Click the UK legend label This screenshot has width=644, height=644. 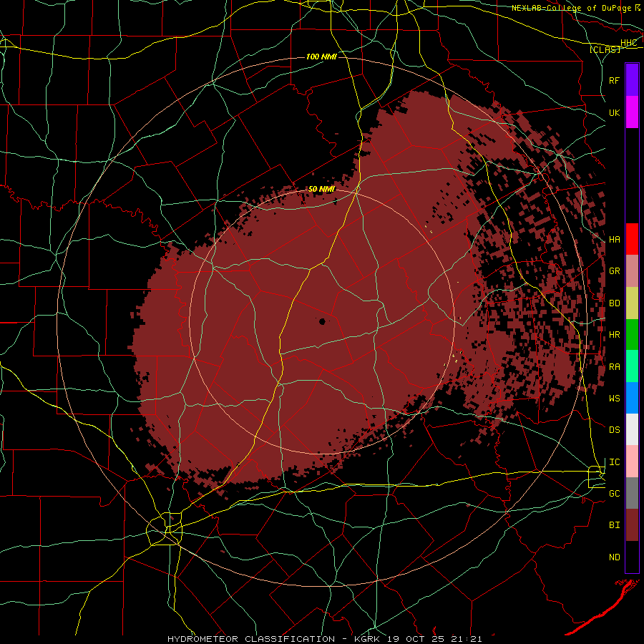tap(614, 112)
